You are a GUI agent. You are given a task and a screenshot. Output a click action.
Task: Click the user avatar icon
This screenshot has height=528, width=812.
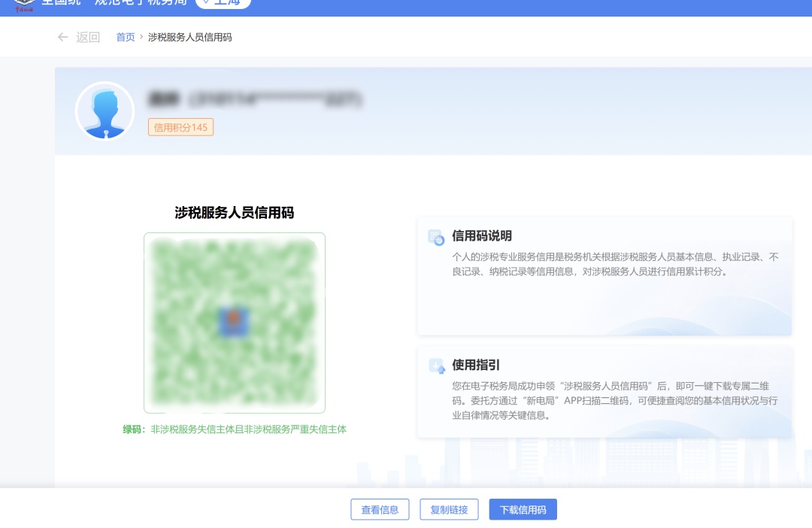(105, 111)
